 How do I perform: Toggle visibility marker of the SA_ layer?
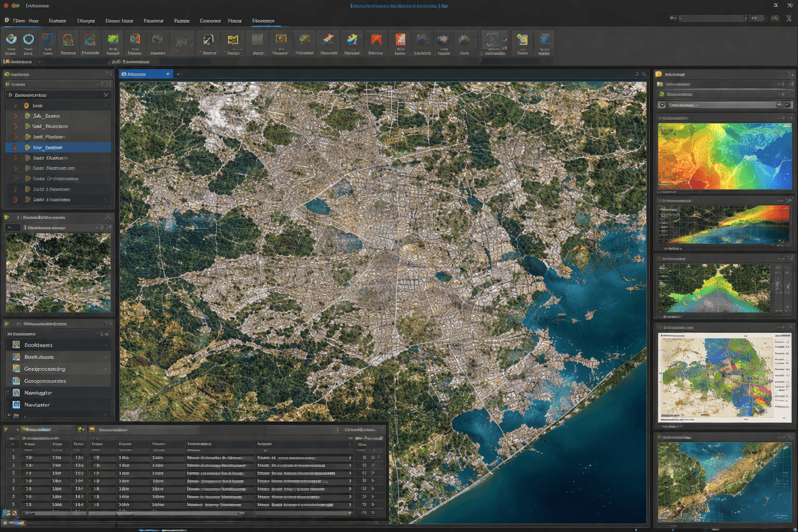tap(15, 116)
